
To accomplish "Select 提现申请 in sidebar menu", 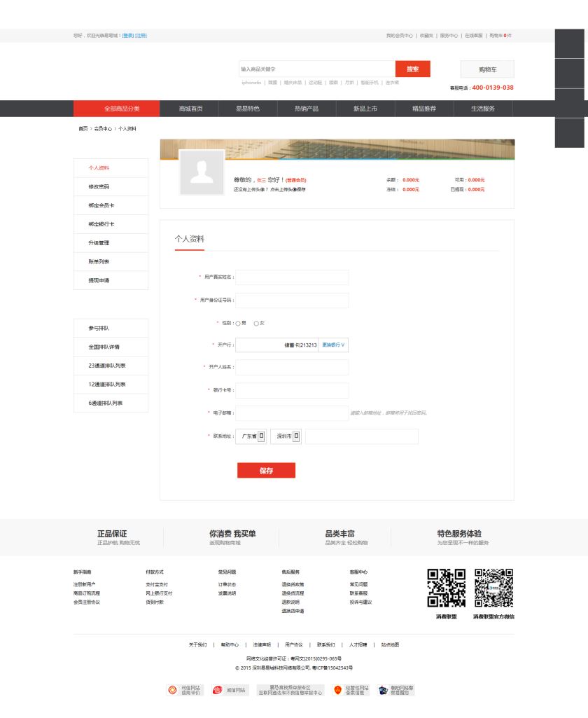I will pyautogui.click(x=111, y=281).
